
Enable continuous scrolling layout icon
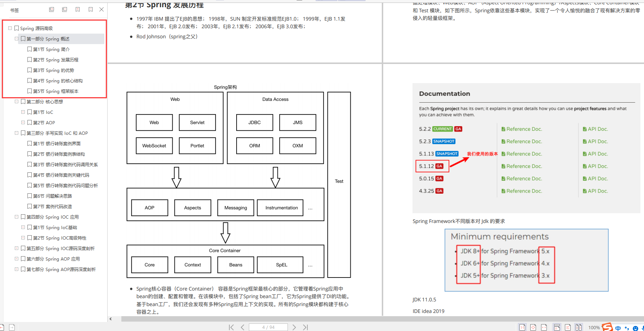(x=557, y=327)
